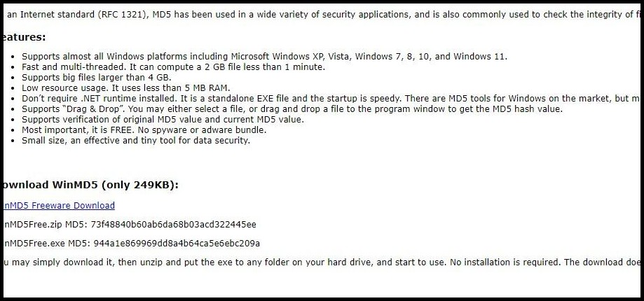The image size is (644, 301).
Task: Click the Download WinMD5 (only 249KB) heading
Action: pyautogui.click(x=91, y=185)
